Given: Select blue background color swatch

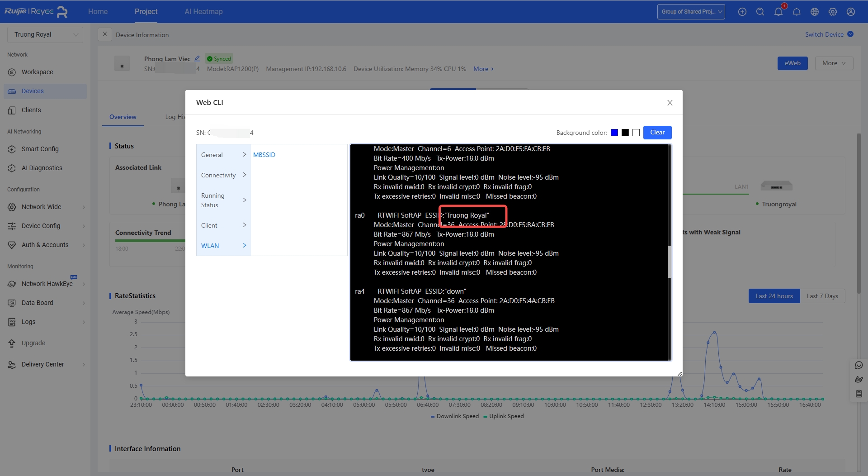Looking at the screenshot, I should 614,133.
